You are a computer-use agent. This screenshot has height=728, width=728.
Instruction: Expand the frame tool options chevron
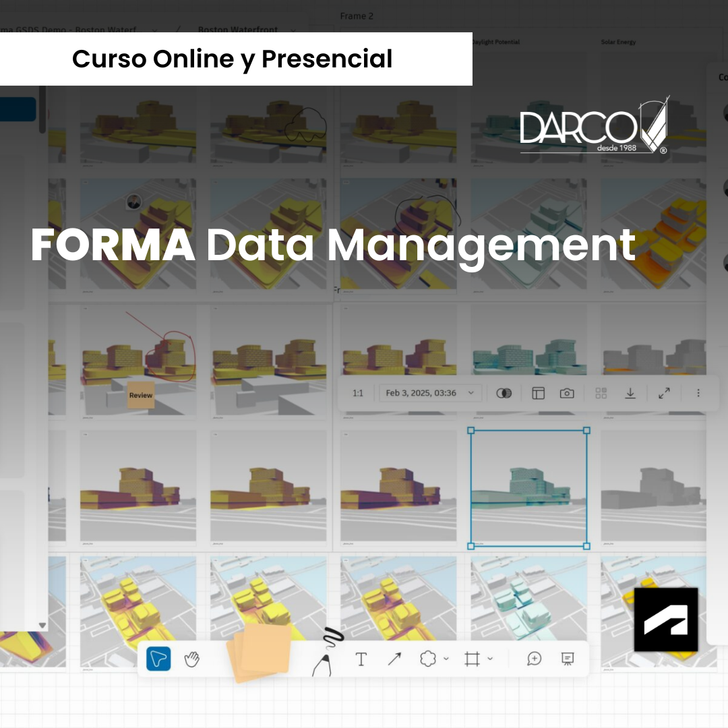(490, 659)
